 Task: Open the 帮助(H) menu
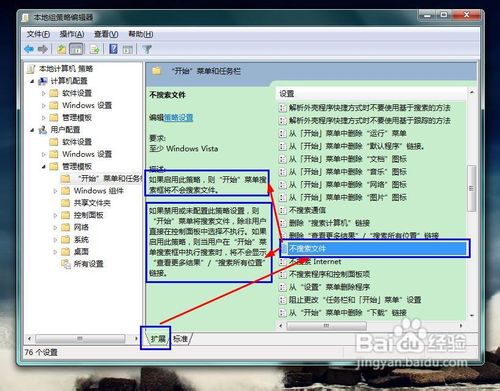click(x=141, y=34)
